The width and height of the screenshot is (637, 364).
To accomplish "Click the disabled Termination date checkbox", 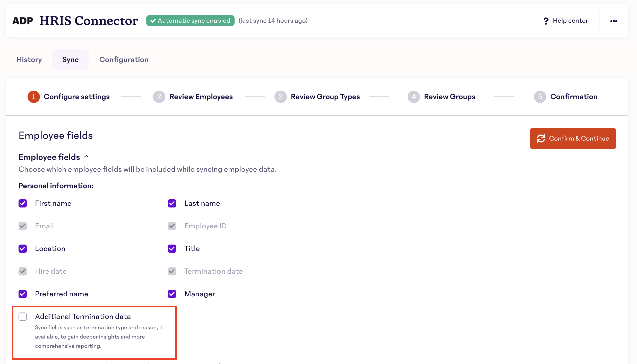I will pyautogui.click(x=172, y=271).
